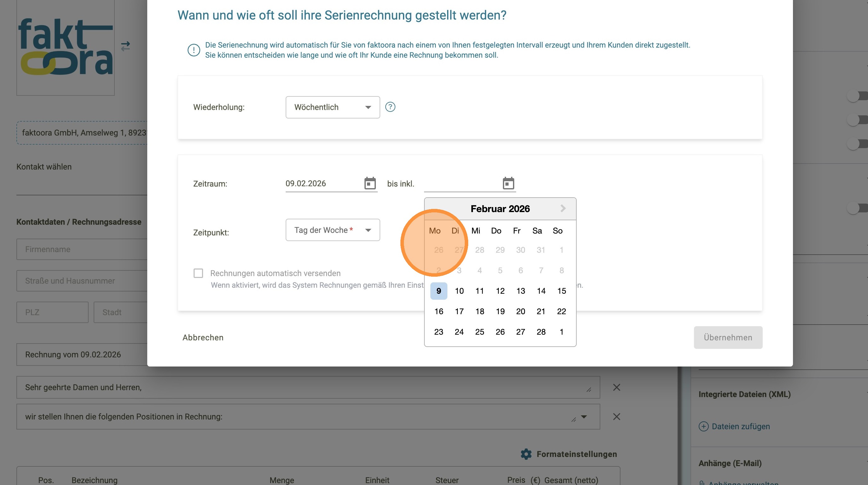Click the end date calendar icon
Viewport: 868px width, 485px height.
508,183
